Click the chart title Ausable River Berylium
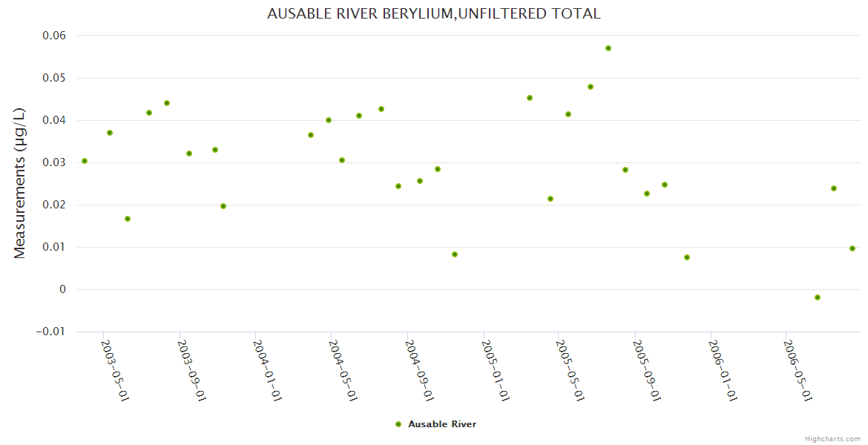 point(434,13)
